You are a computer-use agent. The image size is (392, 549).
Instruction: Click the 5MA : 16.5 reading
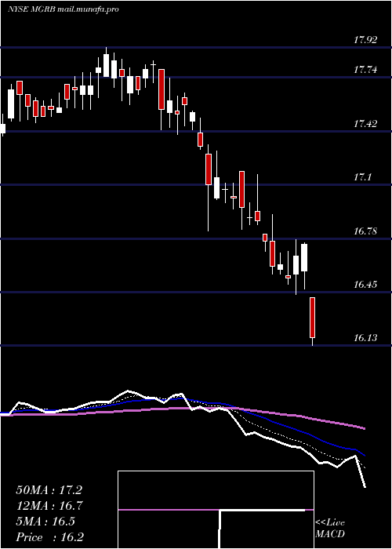(x=45, y=522)
